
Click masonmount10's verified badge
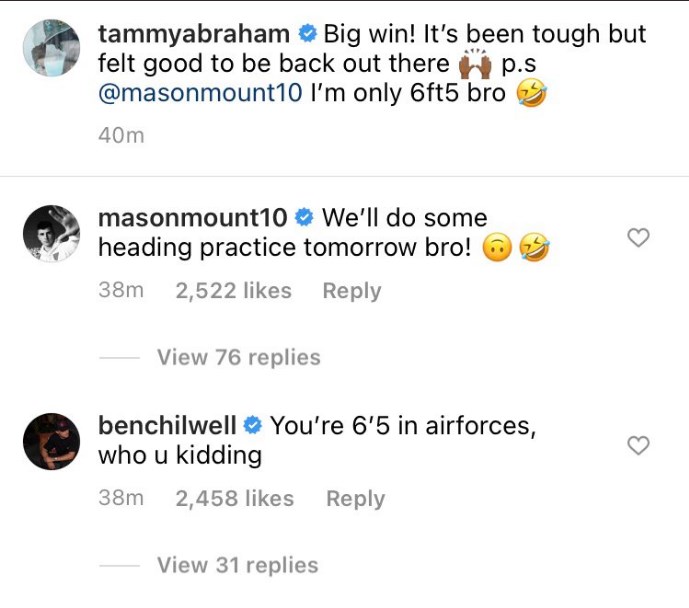tap(305, 218)
